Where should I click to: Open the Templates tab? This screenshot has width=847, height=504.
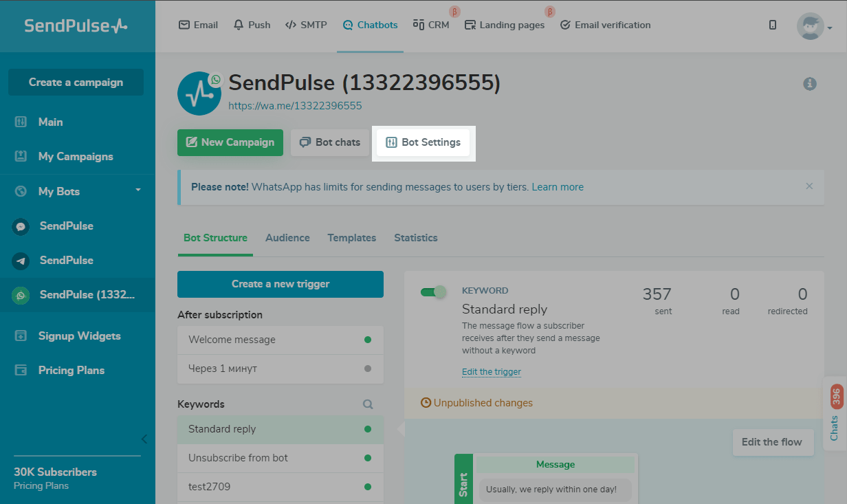(x=351, y=238)
